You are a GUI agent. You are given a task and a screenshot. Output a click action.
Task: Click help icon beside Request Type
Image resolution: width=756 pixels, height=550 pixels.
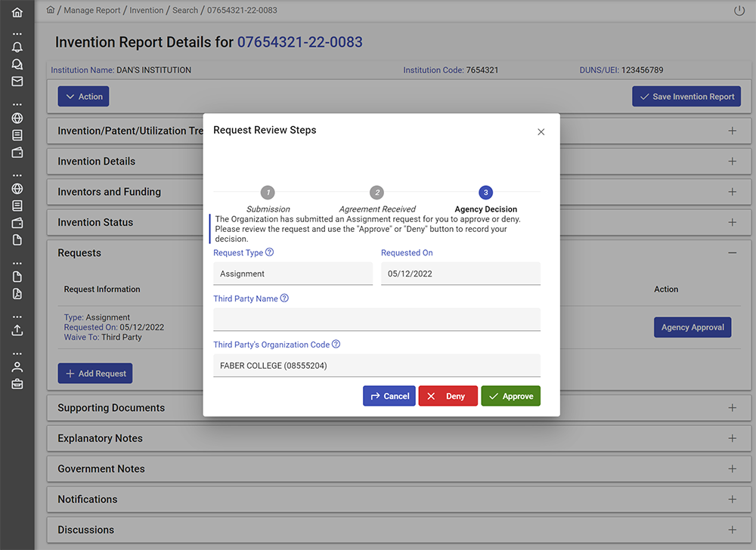(x=270, y=252)
